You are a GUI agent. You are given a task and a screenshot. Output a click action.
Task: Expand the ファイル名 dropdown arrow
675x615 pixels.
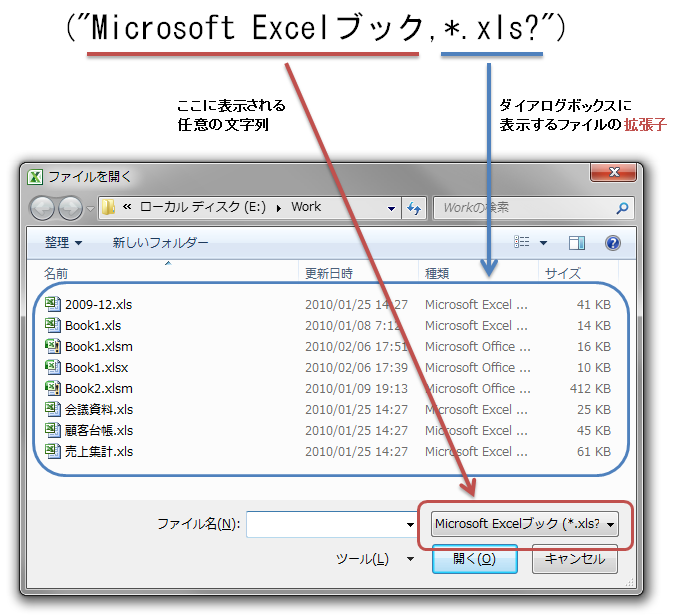click(410, 524)
